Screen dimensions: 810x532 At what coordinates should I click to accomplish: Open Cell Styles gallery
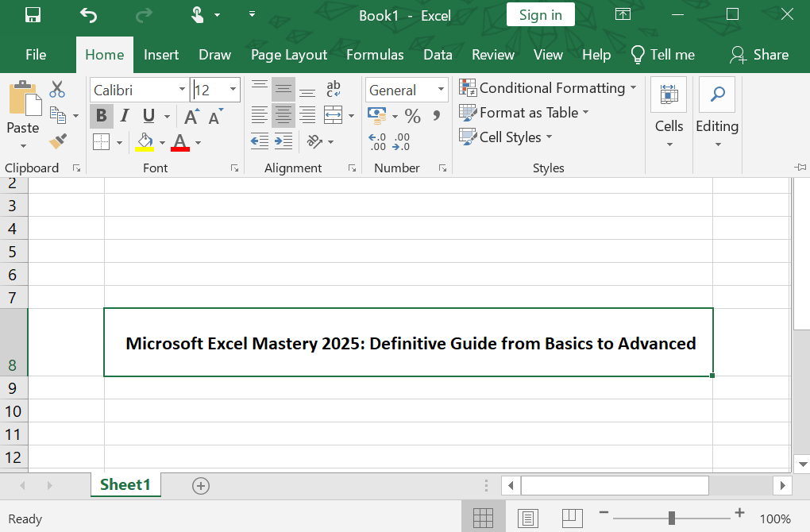[505, 137]
